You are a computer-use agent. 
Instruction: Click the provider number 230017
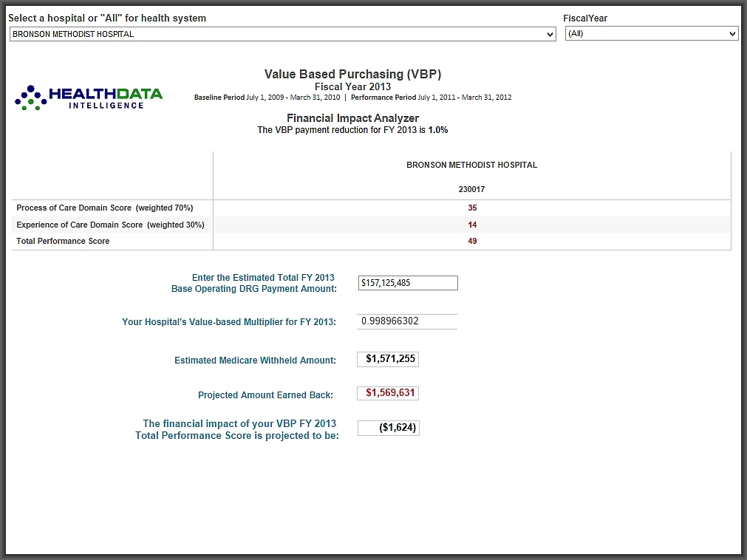(471, 189)
